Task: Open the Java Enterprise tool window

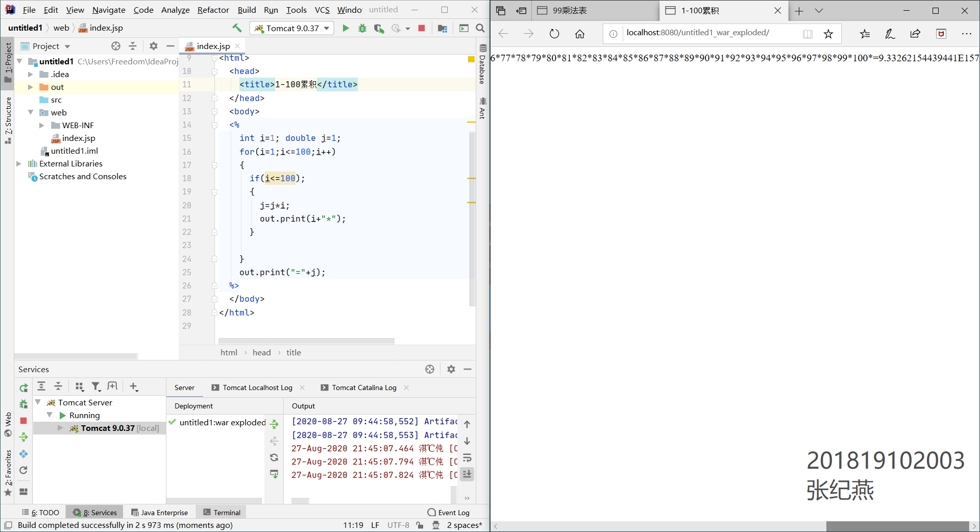Action: click(159, 513)
